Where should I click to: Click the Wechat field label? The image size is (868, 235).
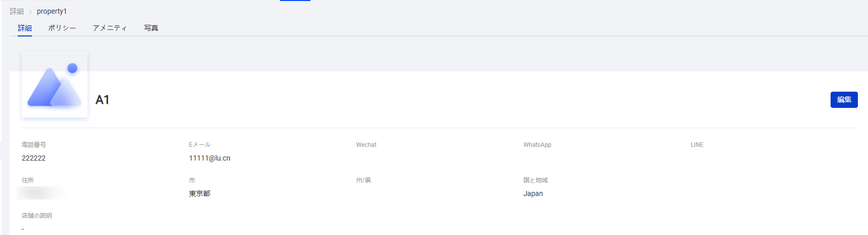pos(366,145)
